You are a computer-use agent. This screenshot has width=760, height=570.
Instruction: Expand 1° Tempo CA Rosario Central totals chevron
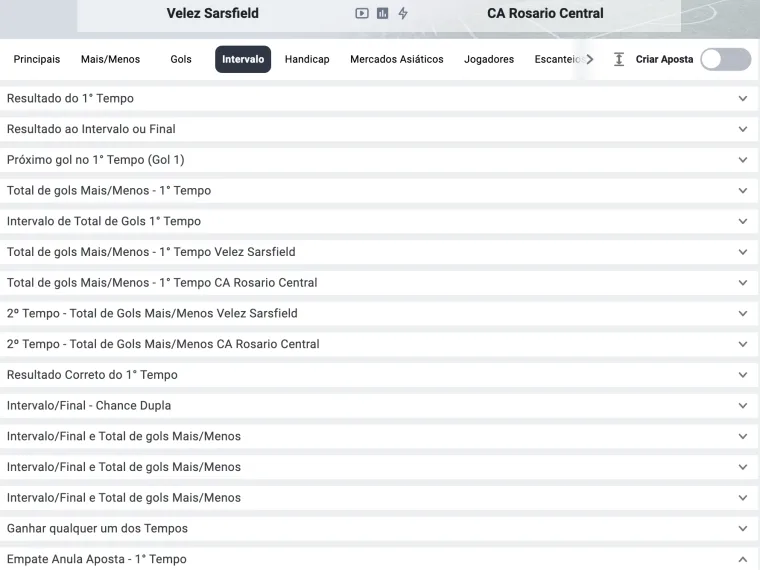coord(743,283)
